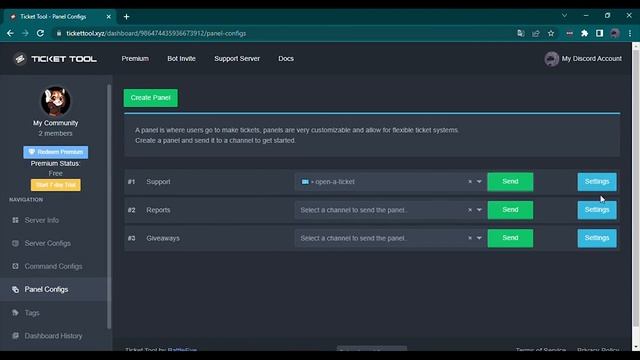Viewport: 640px width, 360px height.
Task: Expand the Giveaways panel channel dropdown arrow
Action: 479,238
